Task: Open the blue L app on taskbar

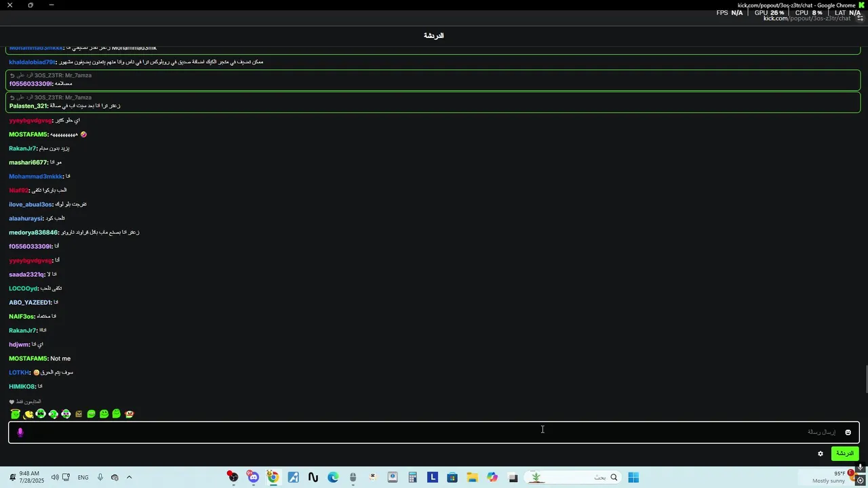Action: (x=433, y=477)
